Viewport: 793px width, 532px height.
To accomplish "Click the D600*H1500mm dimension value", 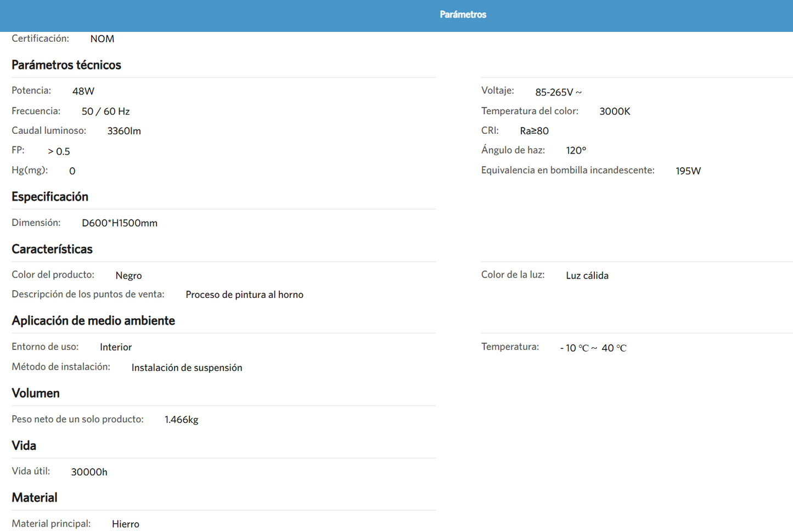I will coord(120,223).
